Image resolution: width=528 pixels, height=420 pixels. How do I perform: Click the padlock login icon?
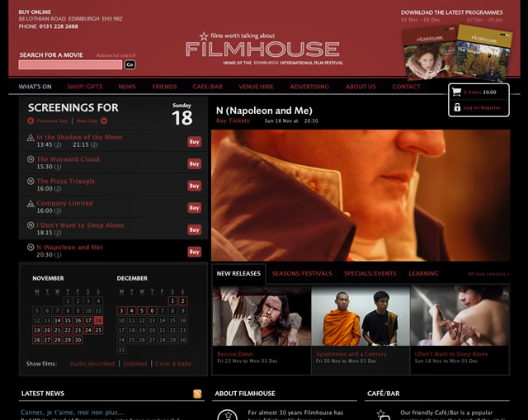tap(457, 107)
